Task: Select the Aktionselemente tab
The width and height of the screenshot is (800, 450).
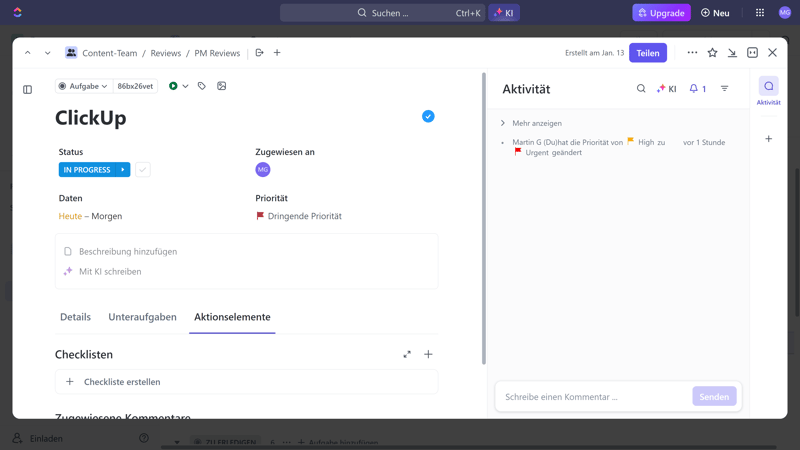Action: tap(232, 317)
